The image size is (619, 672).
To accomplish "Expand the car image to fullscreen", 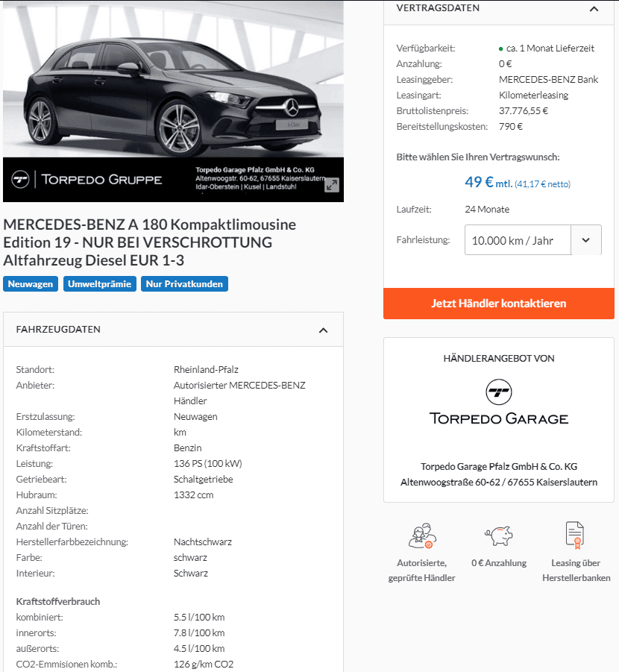I will [x=331, y=185].
